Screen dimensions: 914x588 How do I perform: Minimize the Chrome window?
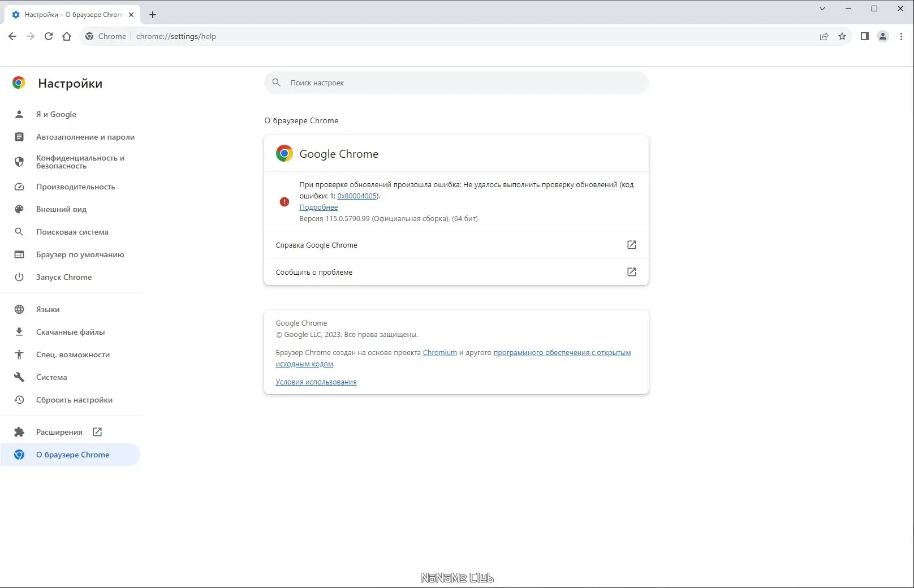[848, 8]
